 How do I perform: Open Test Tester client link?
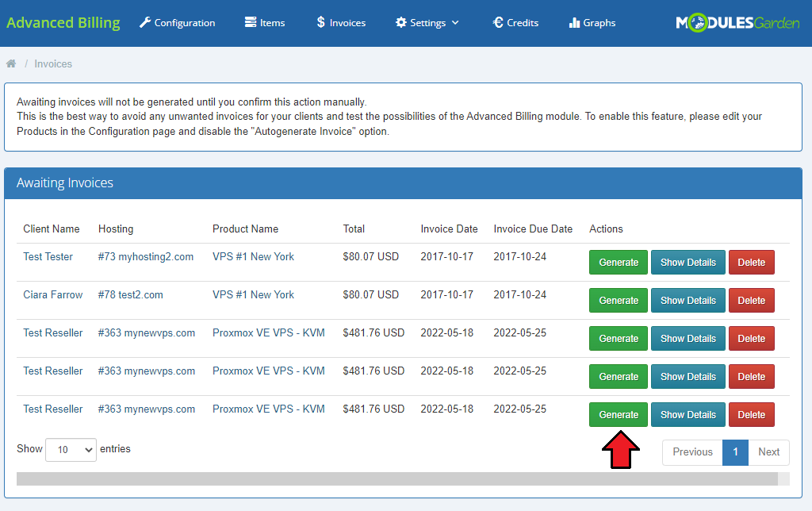click(48, 256)
